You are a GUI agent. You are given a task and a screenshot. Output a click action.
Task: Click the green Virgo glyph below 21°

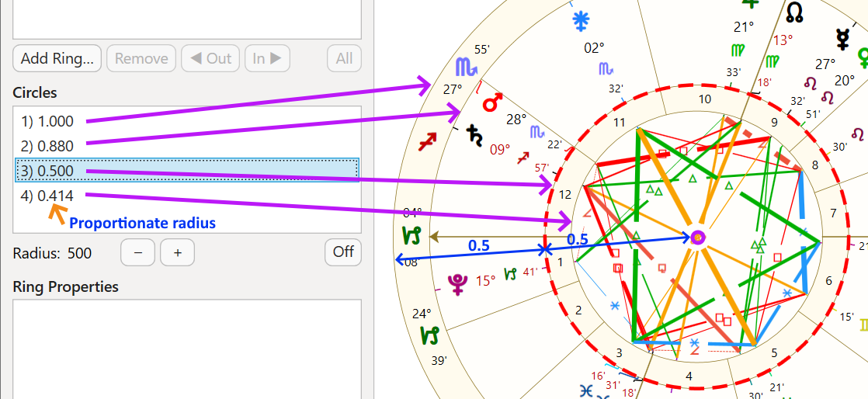click(738, 50)
